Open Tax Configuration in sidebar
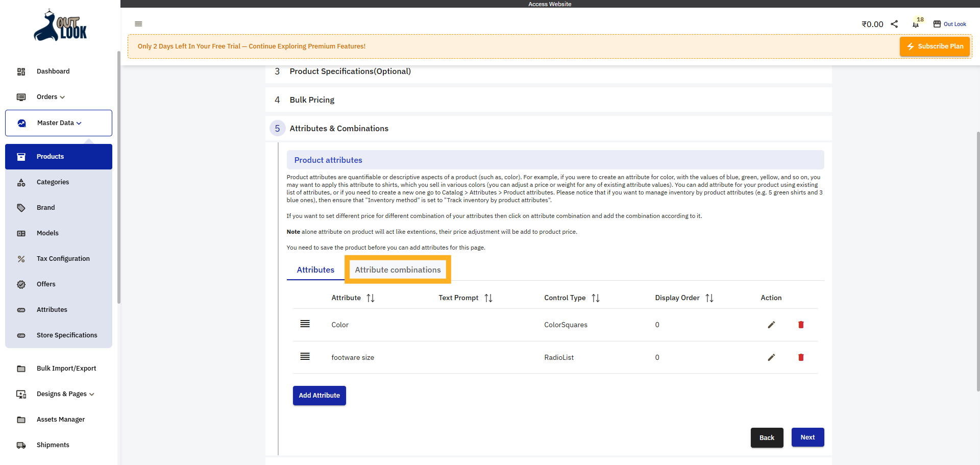Image resolution: width=980 pixels, height=465 pixels. pyautogui.click(x=63, y=259)
